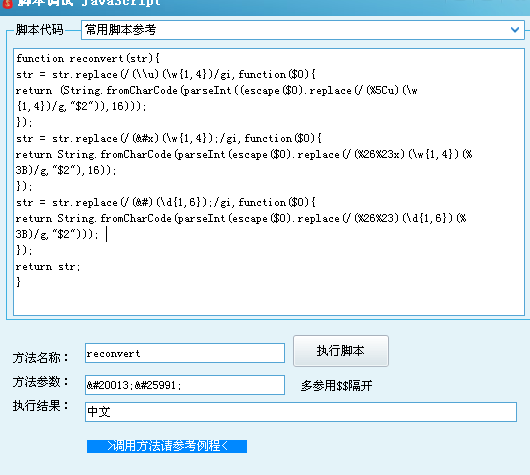
Task: Click code line with (&#)(\d{1,6}) regex
Action: [166, 203]
